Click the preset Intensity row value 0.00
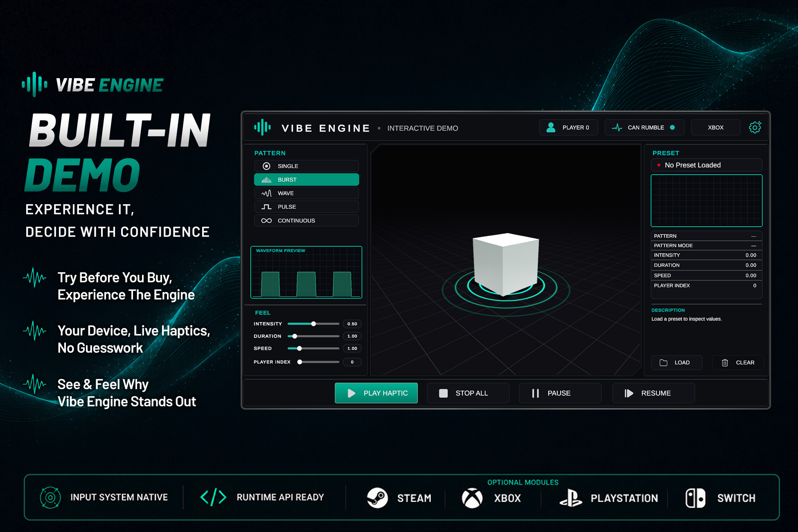Image resolution: width=798 pixels, height=532 pixels. tap(751, 255)
